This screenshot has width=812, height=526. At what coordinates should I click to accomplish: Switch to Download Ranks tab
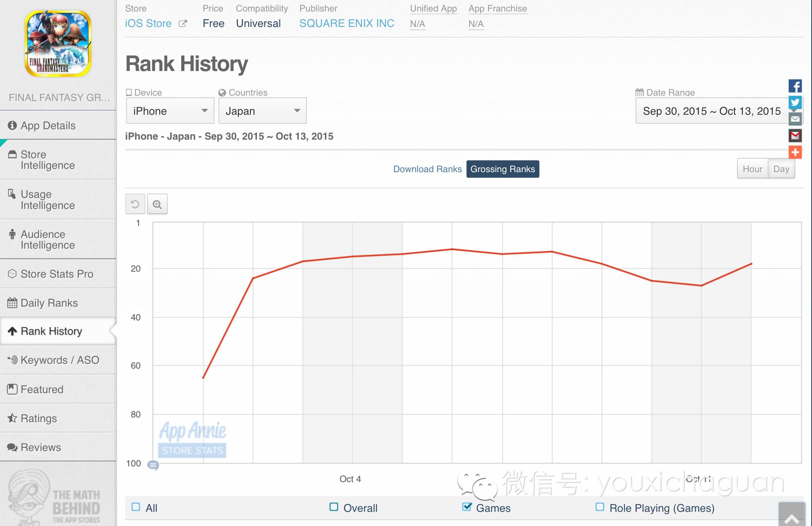(x=427, y=169)
